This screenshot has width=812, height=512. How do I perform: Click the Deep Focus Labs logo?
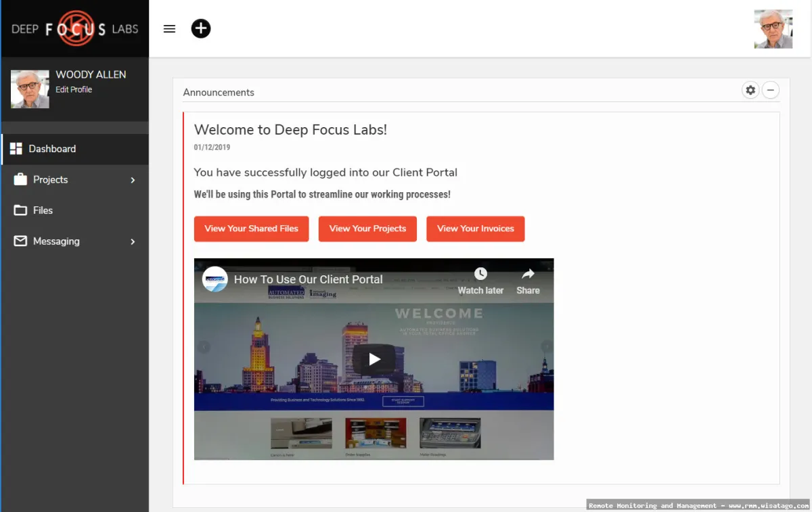coord(75,28)
